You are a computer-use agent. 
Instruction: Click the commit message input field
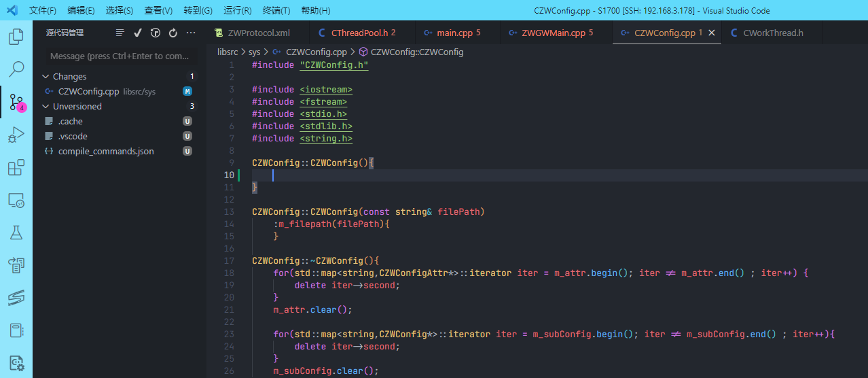click(120, 56)
